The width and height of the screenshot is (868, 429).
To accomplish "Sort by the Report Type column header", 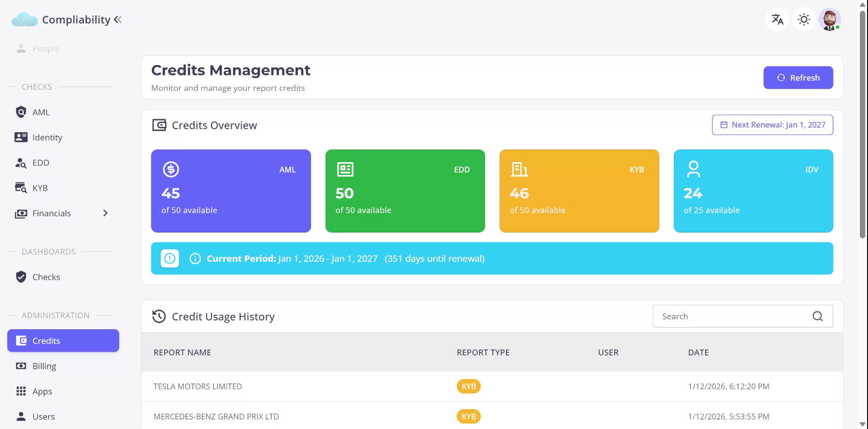I will pos(483,352).
